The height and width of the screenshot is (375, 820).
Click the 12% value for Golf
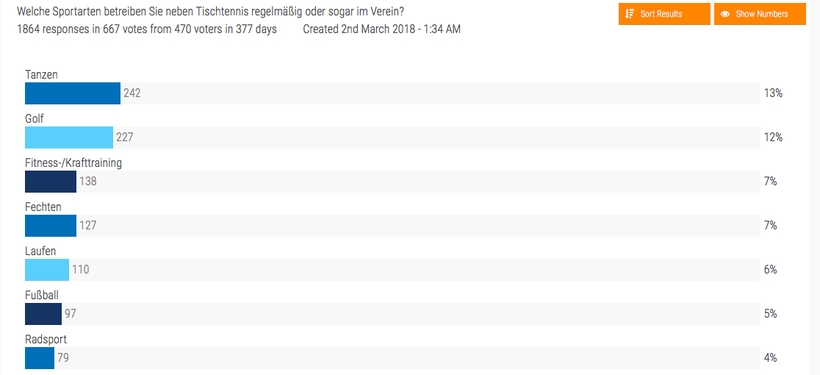773,138
